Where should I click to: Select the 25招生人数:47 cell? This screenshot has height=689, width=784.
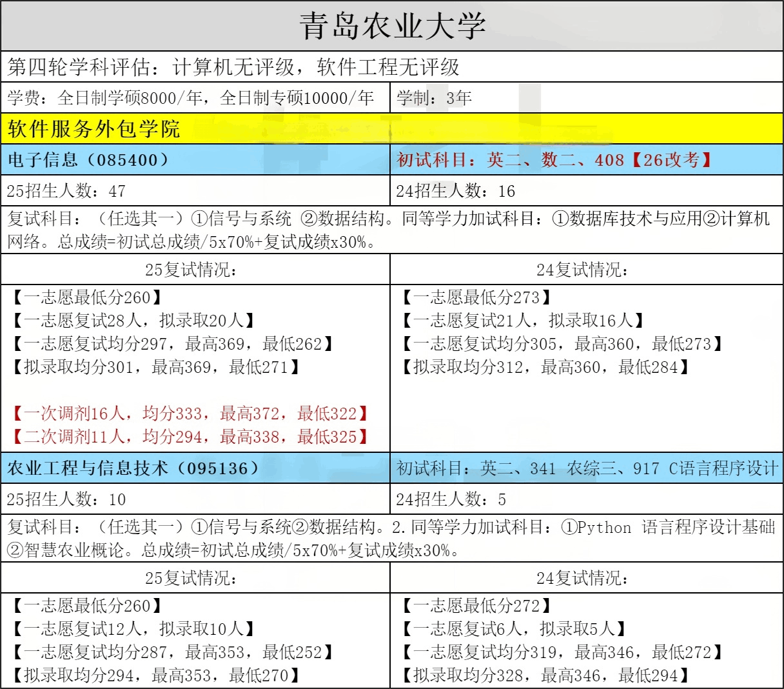(66, 191)
